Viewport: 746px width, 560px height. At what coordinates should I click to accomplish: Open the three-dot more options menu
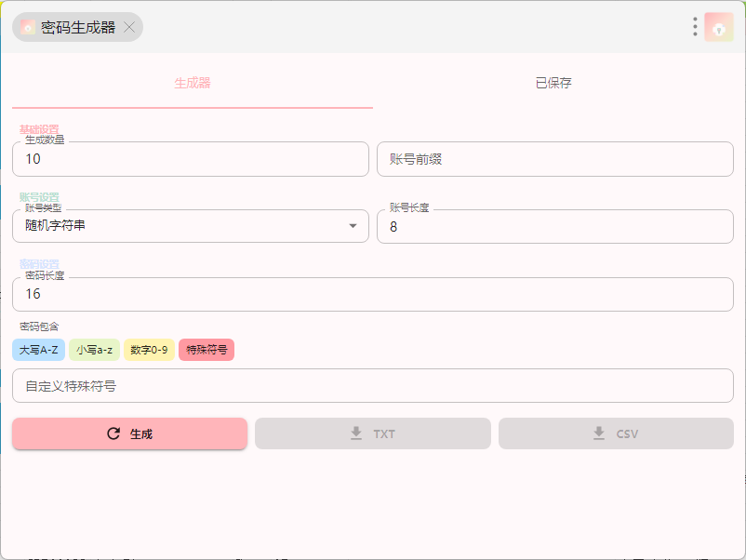(695, 27)
